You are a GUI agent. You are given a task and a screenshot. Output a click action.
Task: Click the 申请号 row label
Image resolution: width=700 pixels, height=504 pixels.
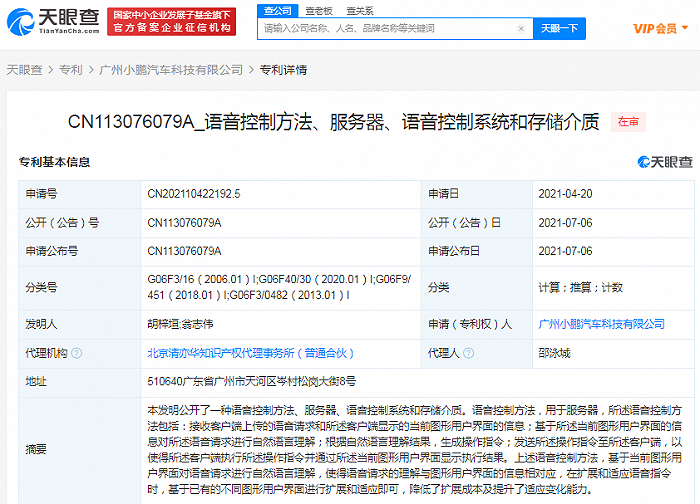pos(42,194)
